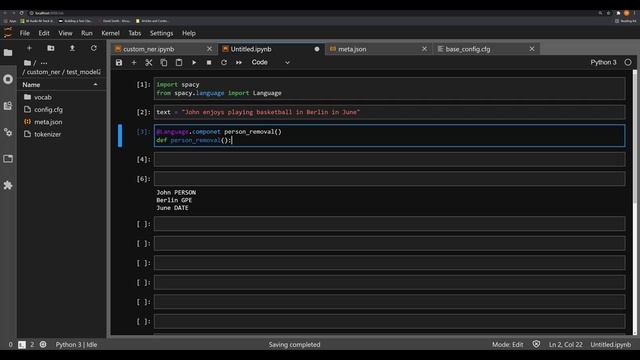Open the Open Tabs sidebar panel
This screenshot has height=360, width=640.
click(x=8, y=159)
